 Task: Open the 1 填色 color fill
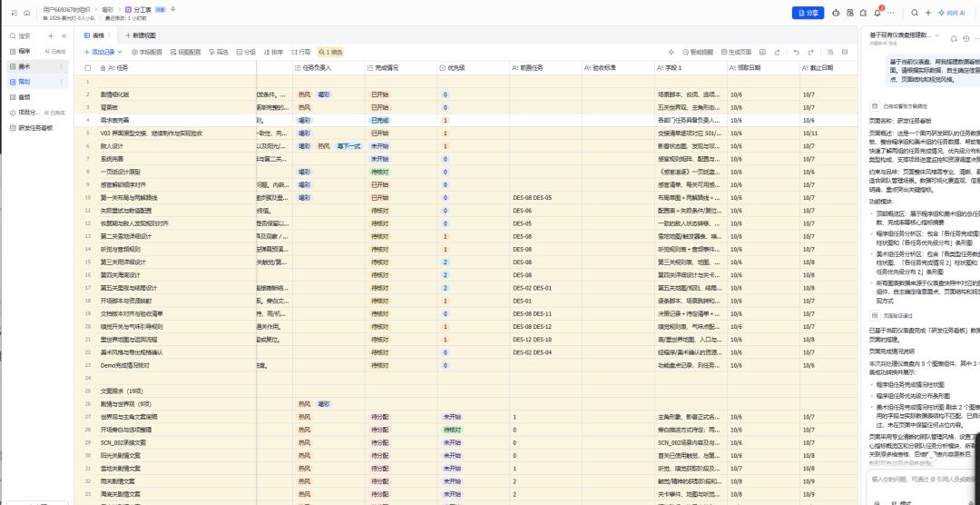pos(330,52)
